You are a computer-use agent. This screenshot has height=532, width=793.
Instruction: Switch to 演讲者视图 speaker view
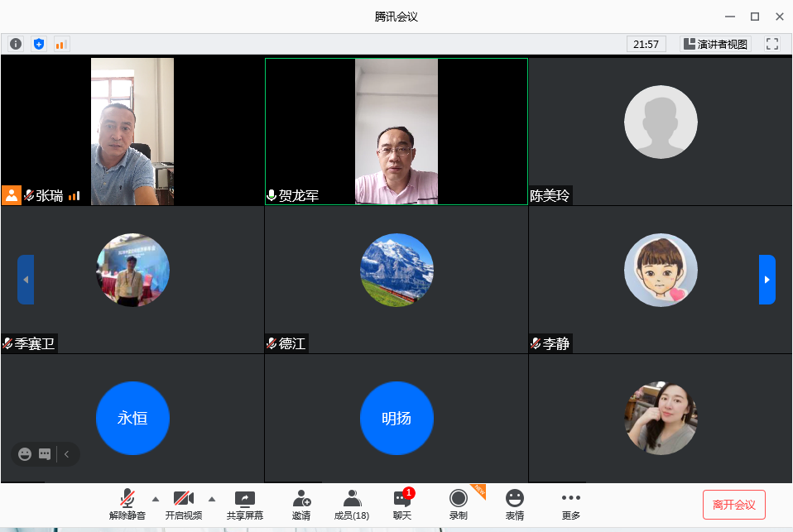(715, 44)
